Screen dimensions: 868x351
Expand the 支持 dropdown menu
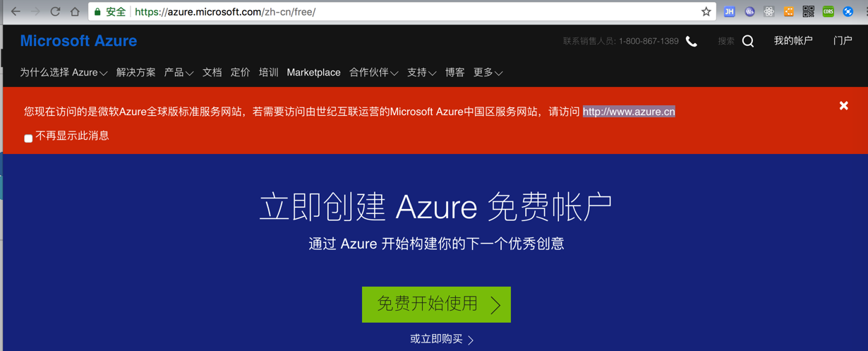coord(421,73)
